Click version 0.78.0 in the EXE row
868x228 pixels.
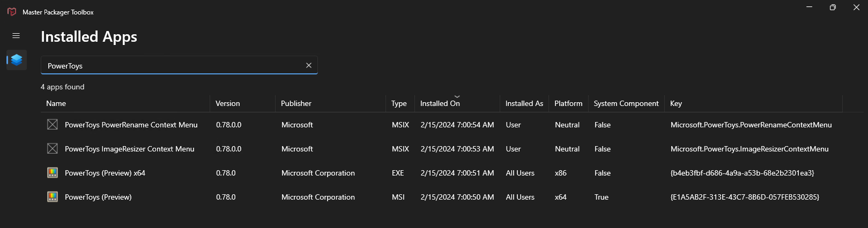[x=226, y=173]
